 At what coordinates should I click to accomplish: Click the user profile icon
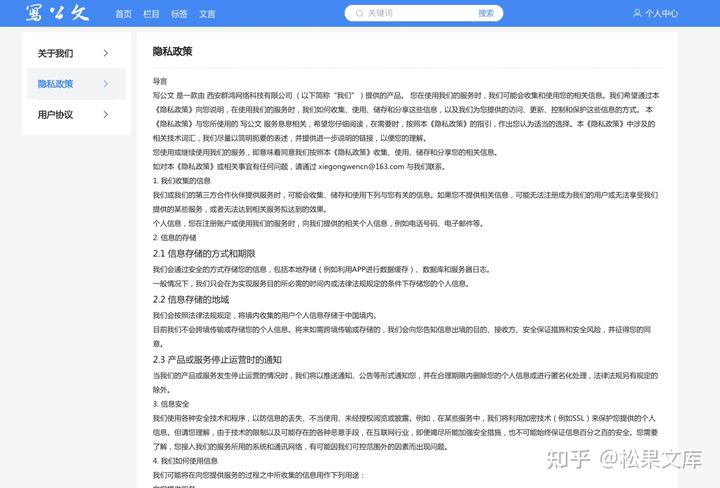637,13
